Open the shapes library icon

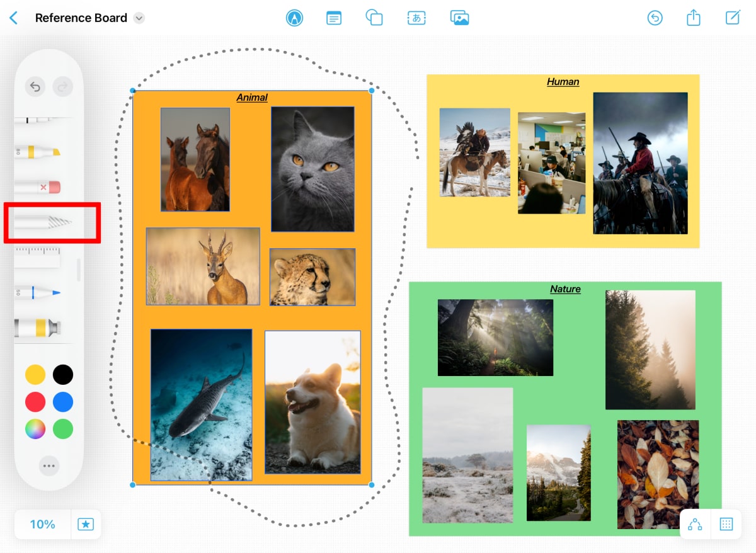click(x=374, y=18)
